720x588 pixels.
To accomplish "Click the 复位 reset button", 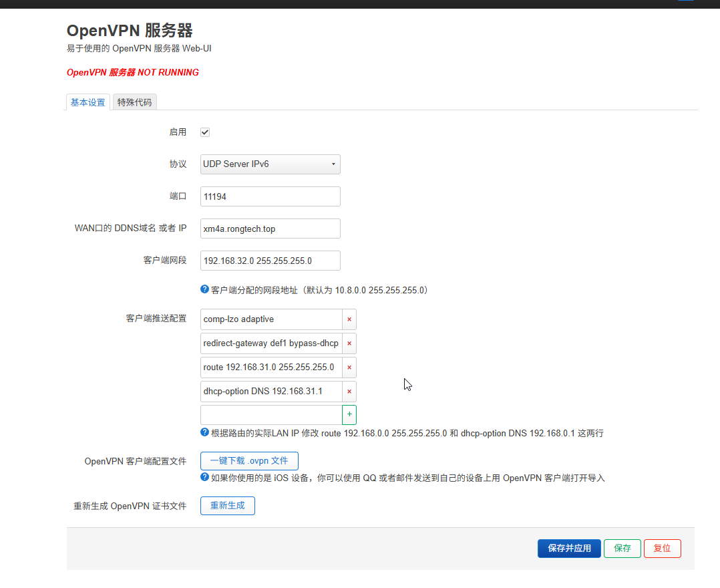I will [x=662, y=549].
